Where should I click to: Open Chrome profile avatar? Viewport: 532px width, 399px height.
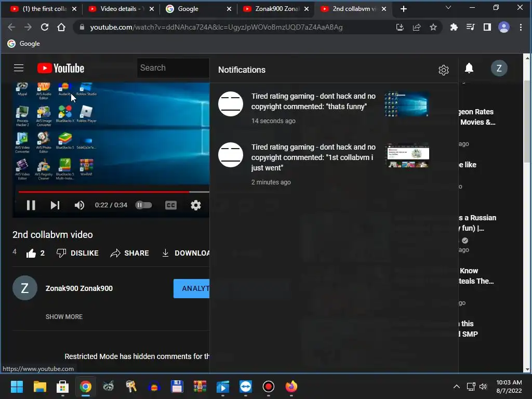coord(504,27)
